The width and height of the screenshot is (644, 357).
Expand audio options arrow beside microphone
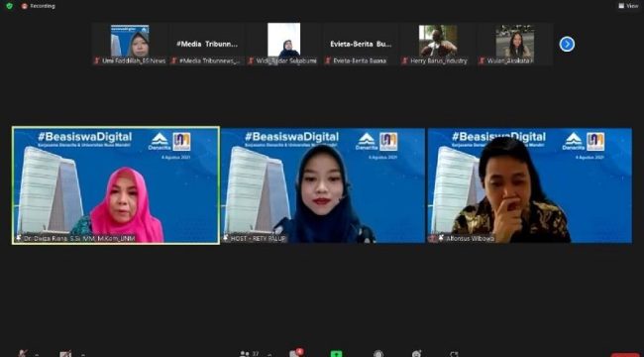(37, 354)
